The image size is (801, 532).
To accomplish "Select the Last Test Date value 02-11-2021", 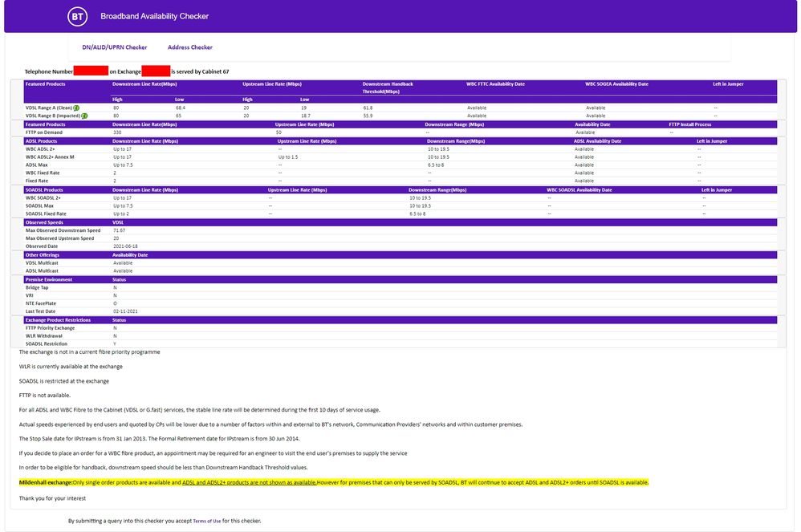I will tap(128, 311).
